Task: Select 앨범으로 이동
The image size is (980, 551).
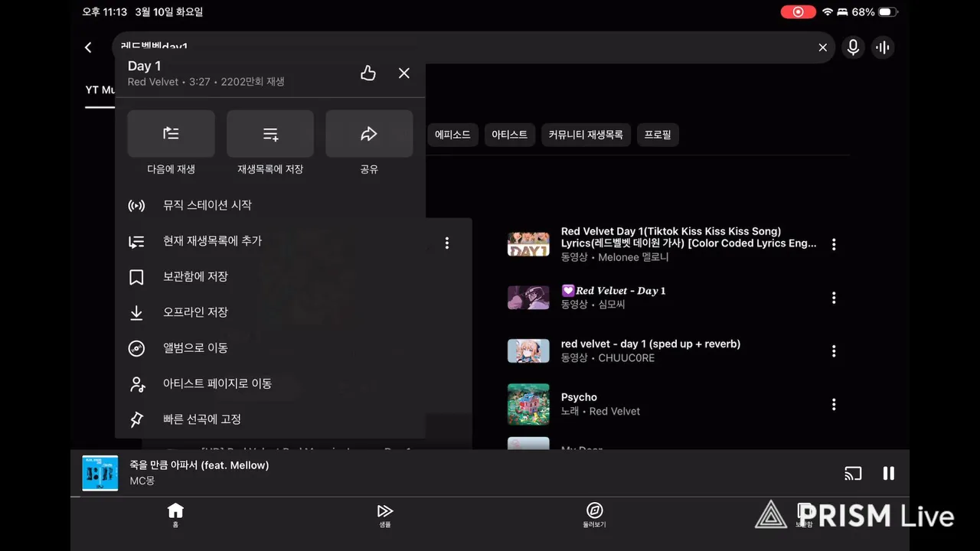Action: point(270,347)
